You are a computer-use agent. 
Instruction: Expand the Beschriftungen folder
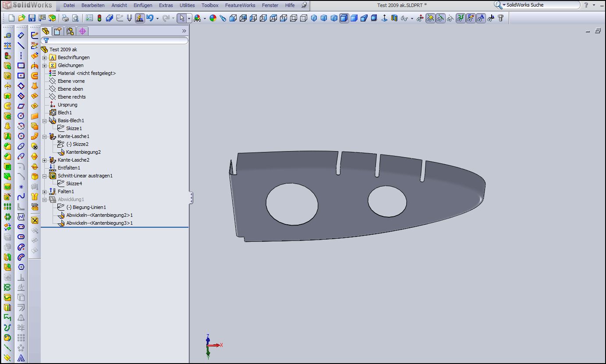[44, 58]
